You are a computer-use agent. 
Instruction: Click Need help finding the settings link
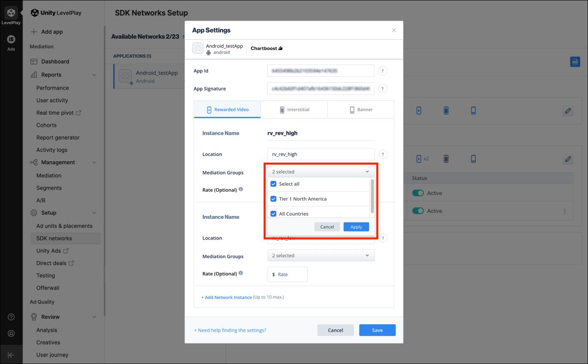pos(230,330)
